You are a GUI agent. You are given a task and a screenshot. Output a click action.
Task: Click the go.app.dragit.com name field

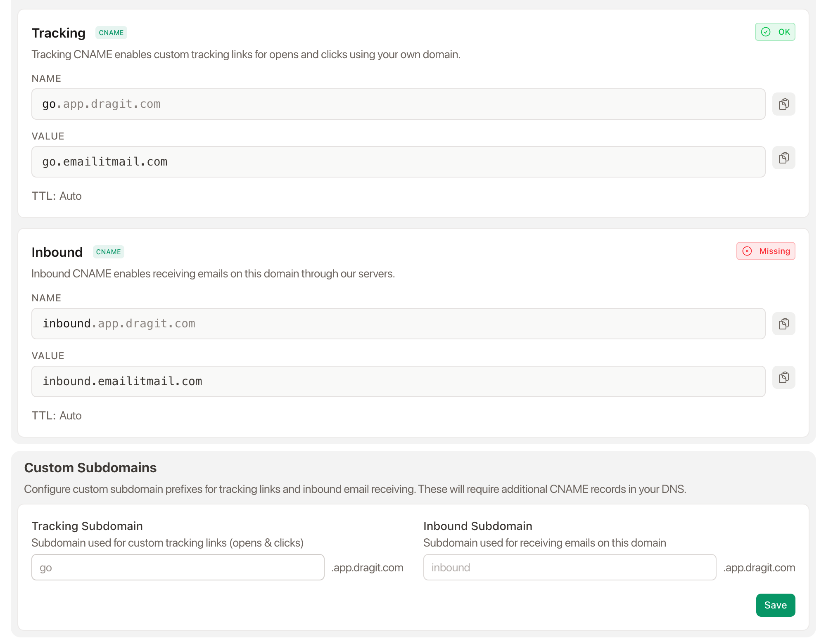pos(398,104)
